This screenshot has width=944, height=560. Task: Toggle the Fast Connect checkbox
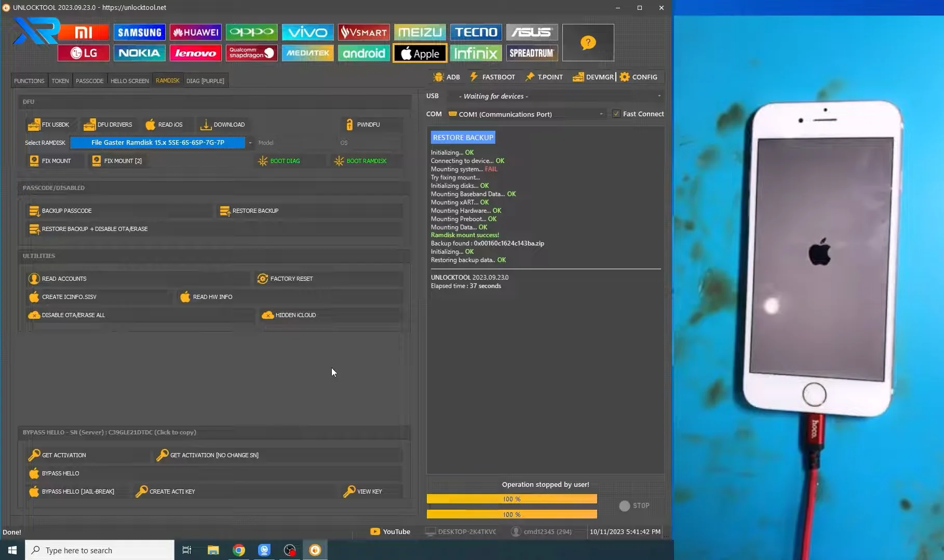click(x=616, y=114)
